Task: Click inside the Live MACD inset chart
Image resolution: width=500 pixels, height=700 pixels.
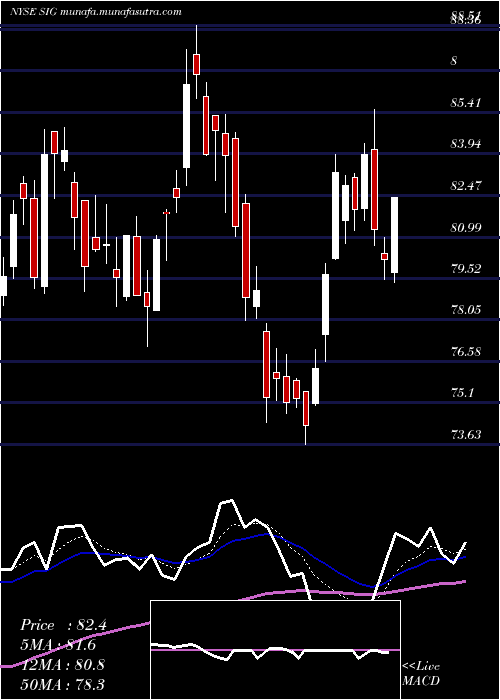Action: [x=275, y=650]
